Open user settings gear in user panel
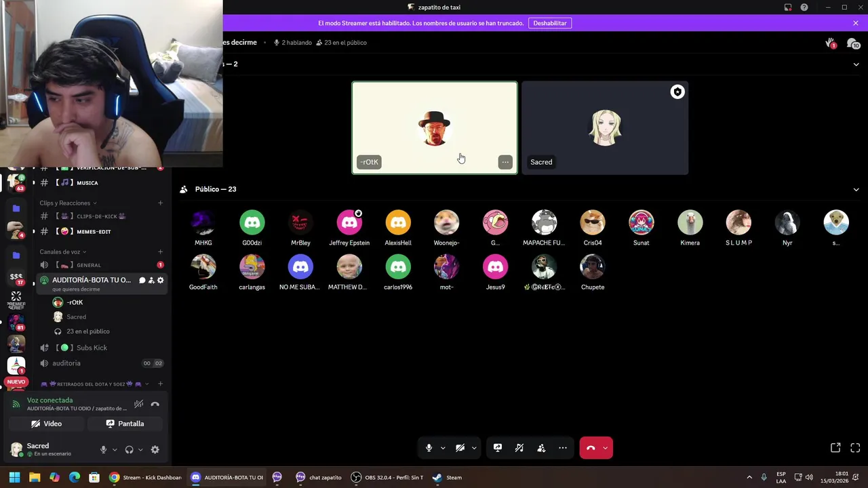The image size is (868, 488). [155, 449]
